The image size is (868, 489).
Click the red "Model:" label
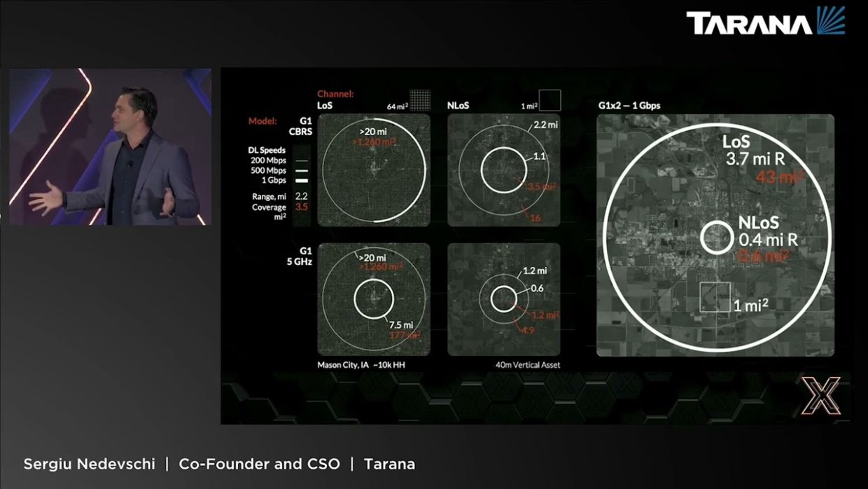tap(262, 120)
